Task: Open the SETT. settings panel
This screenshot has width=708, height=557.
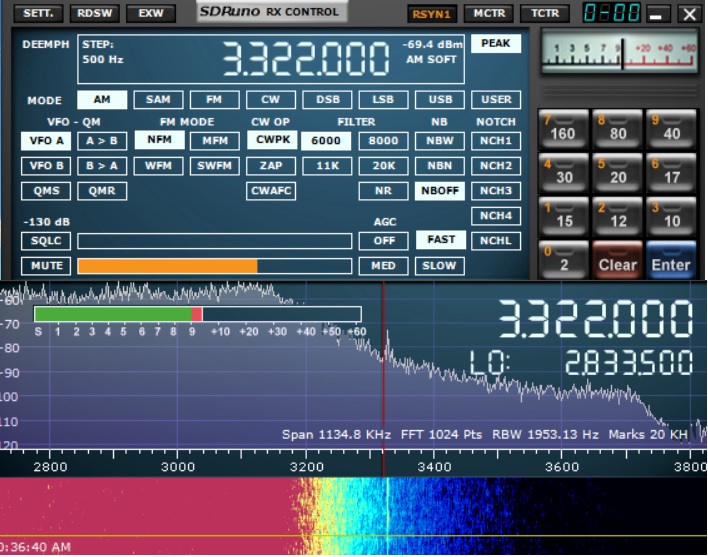Action: tap(38, 14)
